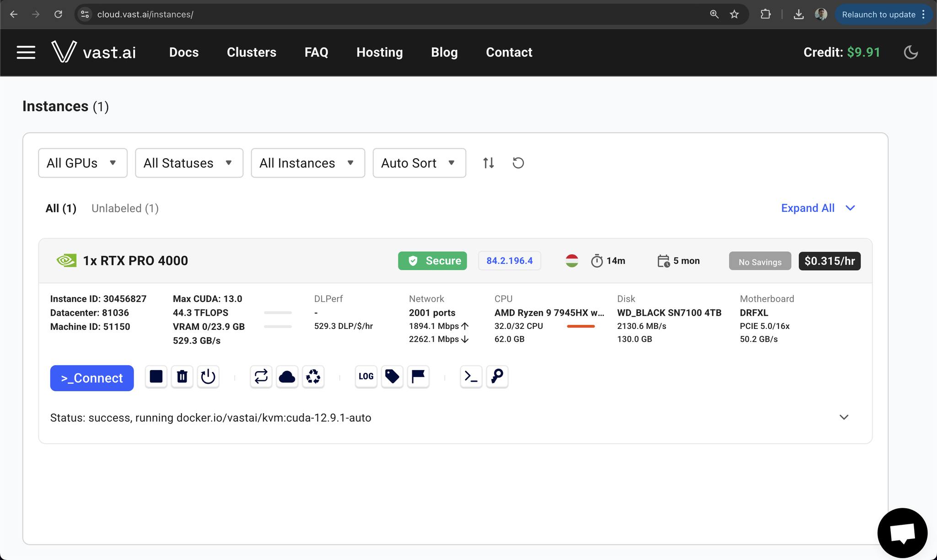
Task: Open the terminal prompt icon
Action: point(471,377)
